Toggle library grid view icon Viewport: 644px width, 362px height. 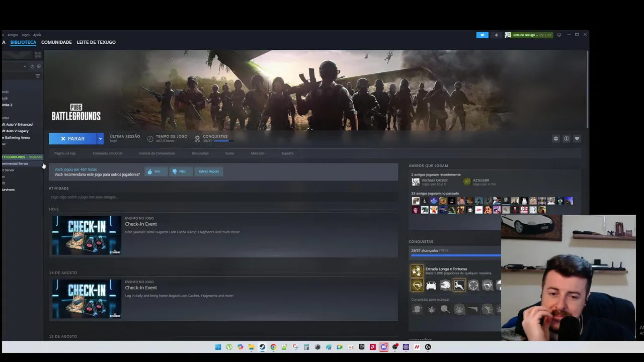tap(38, 55)
